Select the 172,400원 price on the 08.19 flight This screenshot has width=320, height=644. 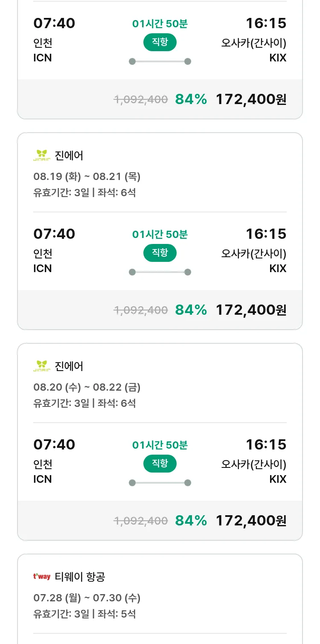pos(251,310)
